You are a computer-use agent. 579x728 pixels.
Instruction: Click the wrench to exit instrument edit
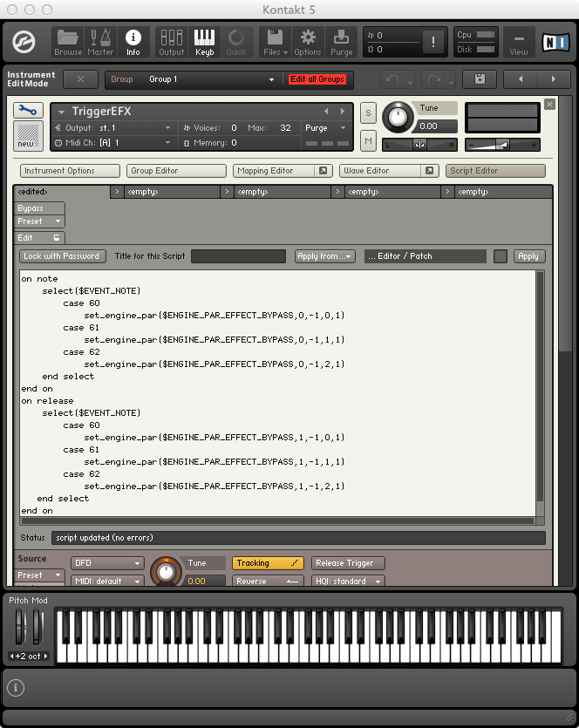(28, 110)
